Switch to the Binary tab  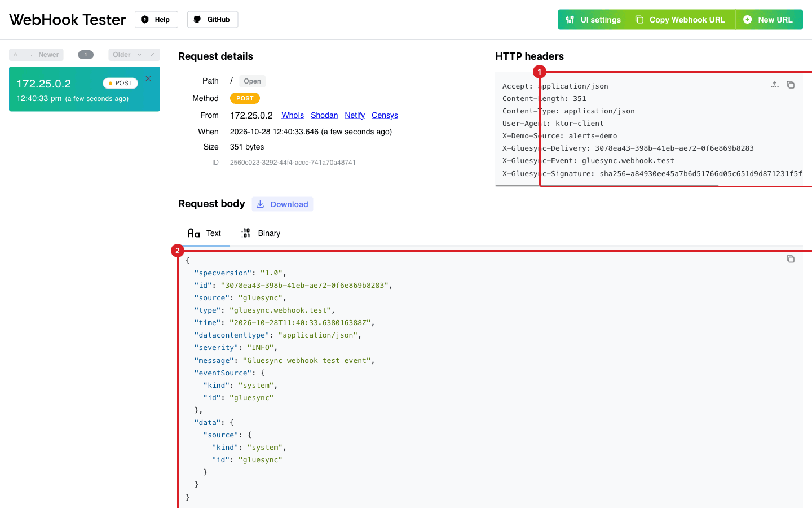point(261,233)
